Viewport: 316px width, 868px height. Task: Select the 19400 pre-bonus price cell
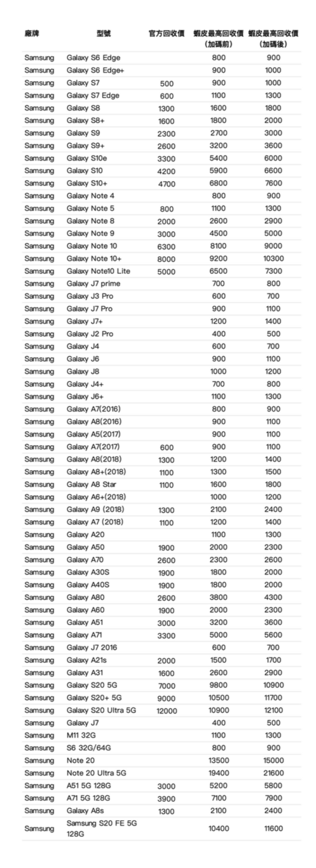219,773
